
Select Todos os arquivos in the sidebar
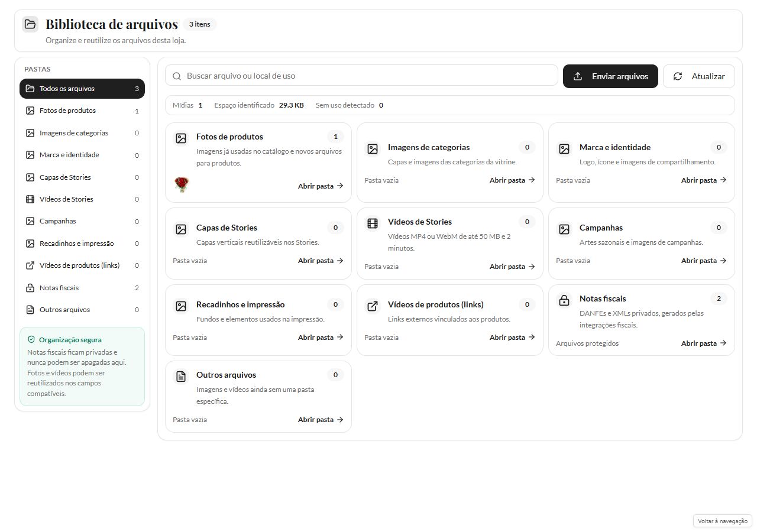[82, 89]
